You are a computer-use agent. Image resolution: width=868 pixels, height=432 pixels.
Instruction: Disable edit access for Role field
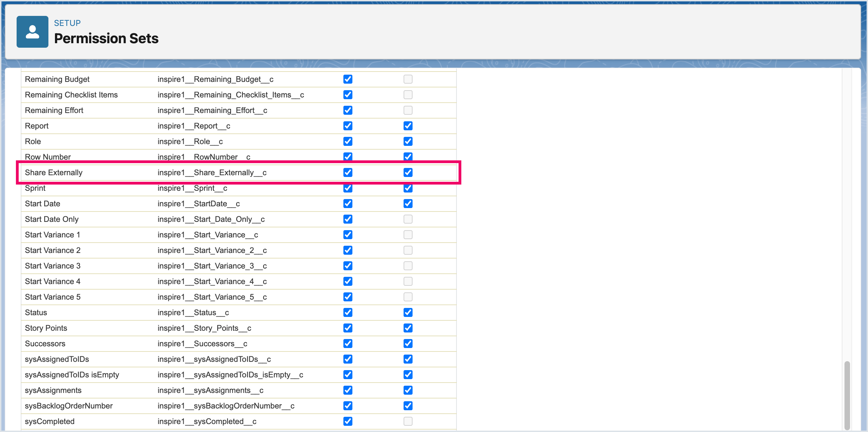click(x=408, y=141)
